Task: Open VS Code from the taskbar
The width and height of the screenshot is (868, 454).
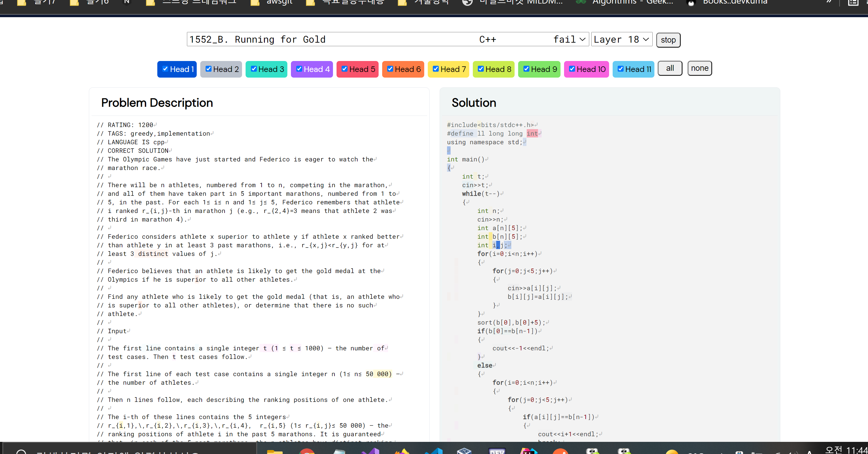Action: pos(433,451)
